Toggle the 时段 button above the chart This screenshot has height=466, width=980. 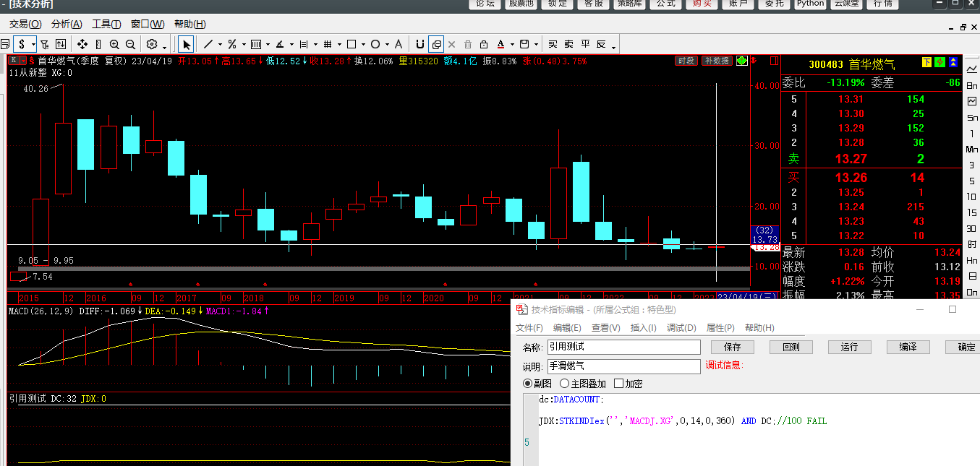click(686, 61)
